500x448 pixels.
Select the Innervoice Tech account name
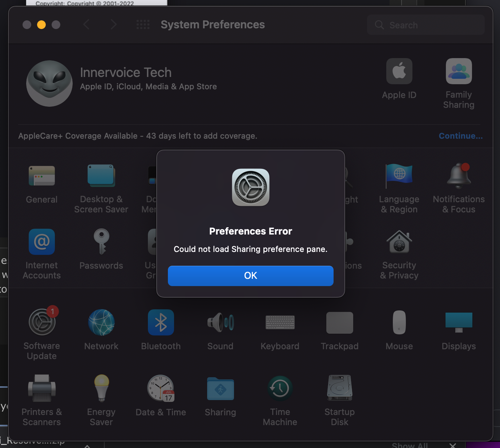click(x=126, y=73)
